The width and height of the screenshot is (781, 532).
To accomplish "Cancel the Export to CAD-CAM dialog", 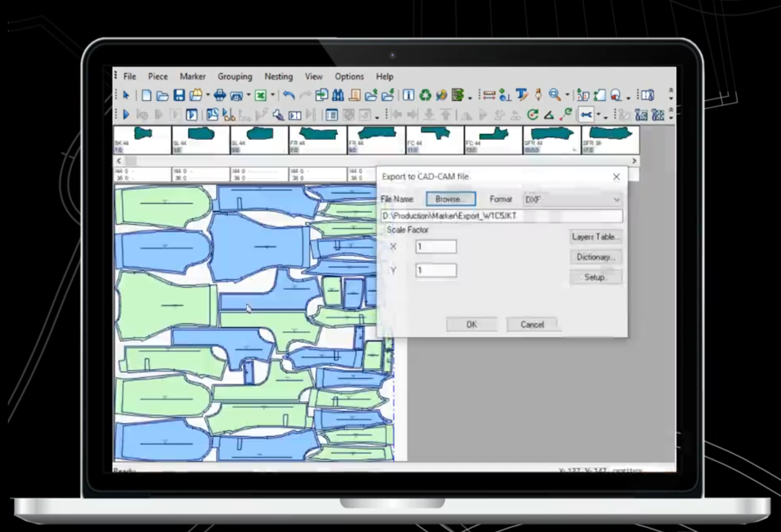I will pyautogui.click(x=532, y=324).
